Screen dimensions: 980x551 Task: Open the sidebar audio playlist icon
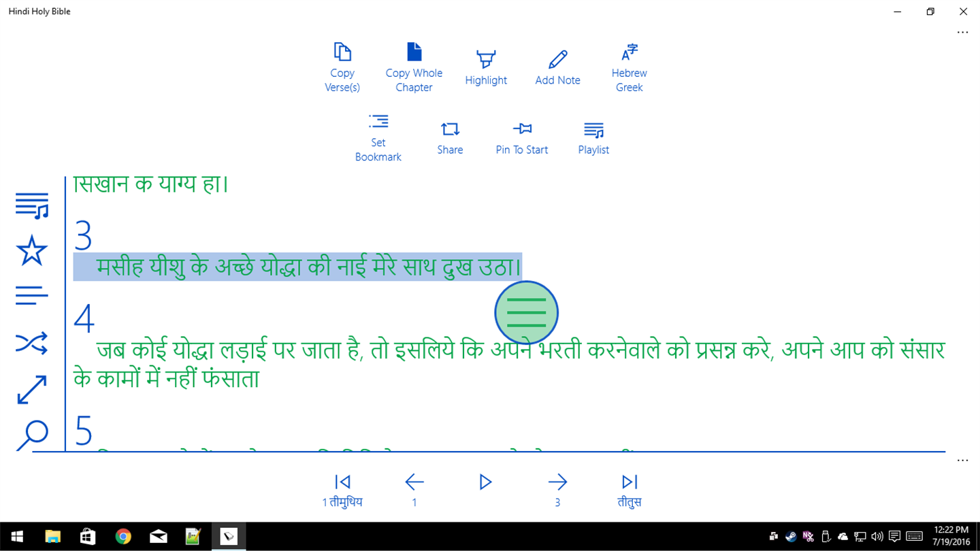[32, 205]
